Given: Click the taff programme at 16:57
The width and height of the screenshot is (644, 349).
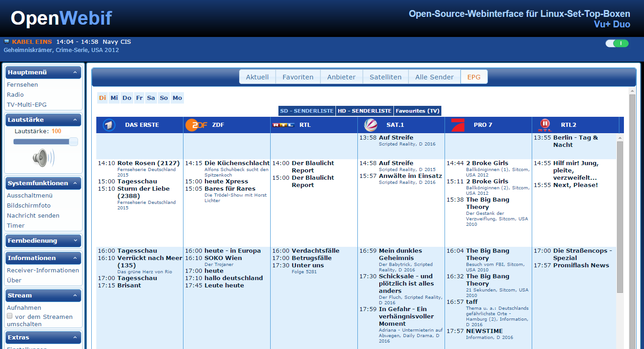Looking at the screenshot, I should click(472, 302).
